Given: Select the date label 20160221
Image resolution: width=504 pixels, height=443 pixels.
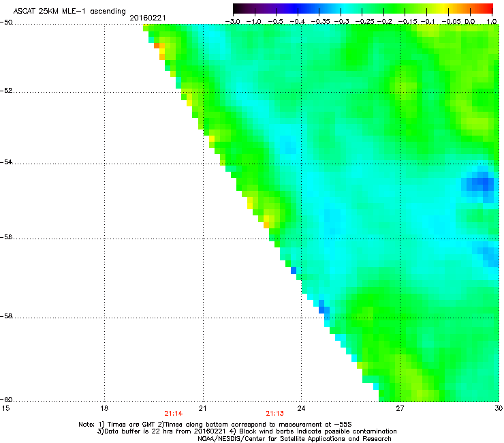Looking at the screenshot, I should pyautogui.click(x=148, y=18).
